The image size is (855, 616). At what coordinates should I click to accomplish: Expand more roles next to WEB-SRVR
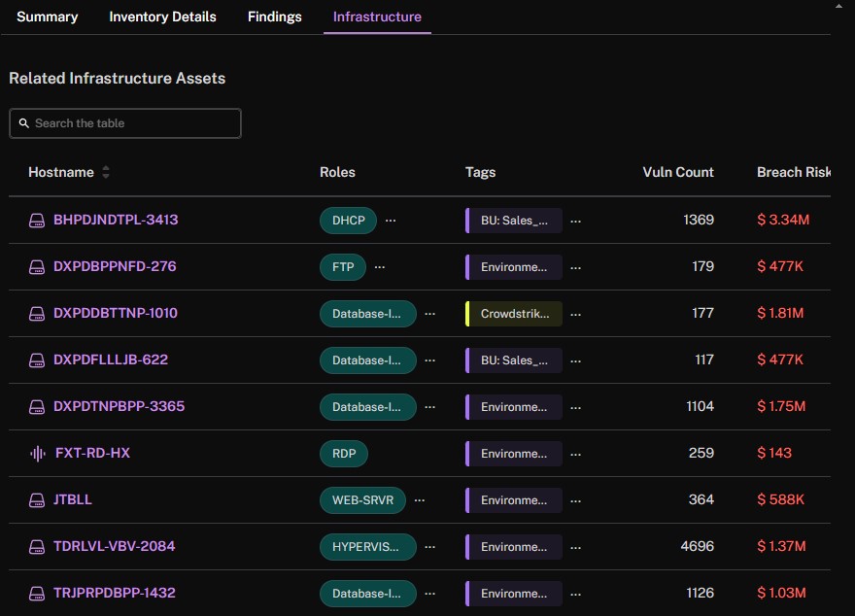pos(420,499)
